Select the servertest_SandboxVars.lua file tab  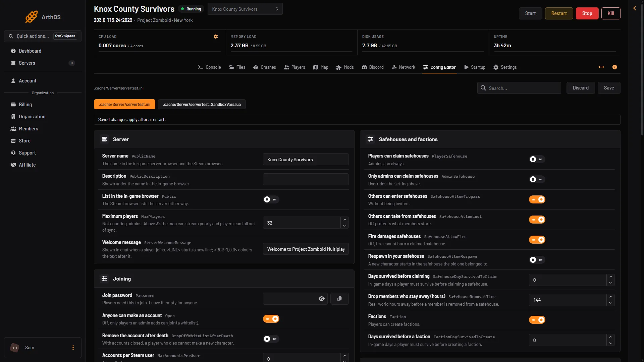click(x=202, y=105)
